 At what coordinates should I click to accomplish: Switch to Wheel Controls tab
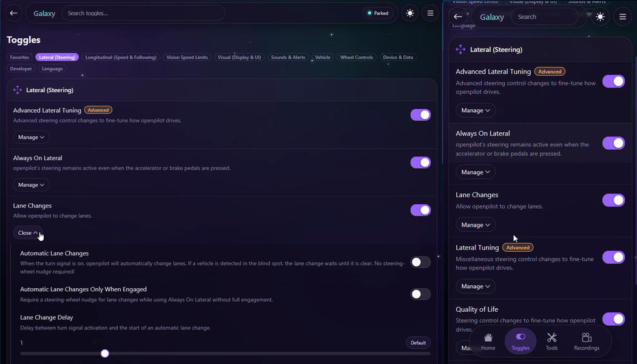pos(356,57)
